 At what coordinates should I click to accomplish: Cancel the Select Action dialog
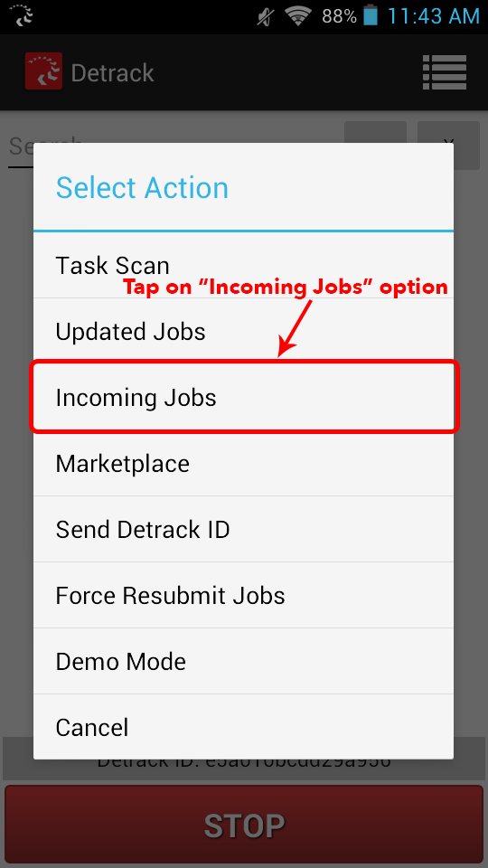coord(243,727)
